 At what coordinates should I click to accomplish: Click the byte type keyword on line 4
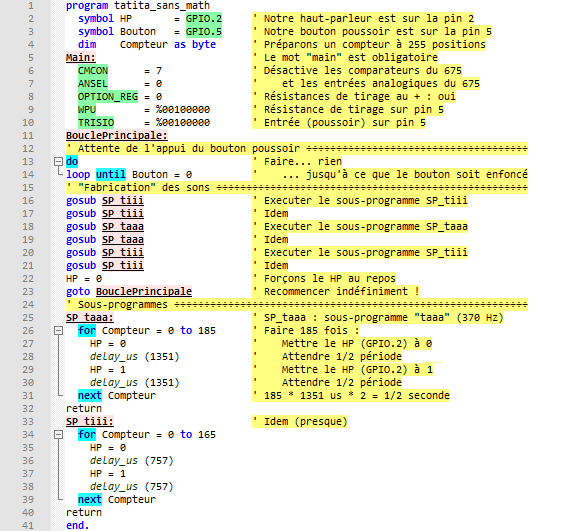[204, 45]
